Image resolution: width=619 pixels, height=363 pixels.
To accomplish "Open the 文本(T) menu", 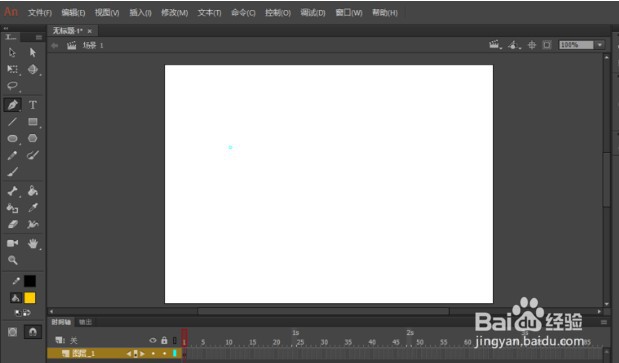I will click(x=209, y=13).
